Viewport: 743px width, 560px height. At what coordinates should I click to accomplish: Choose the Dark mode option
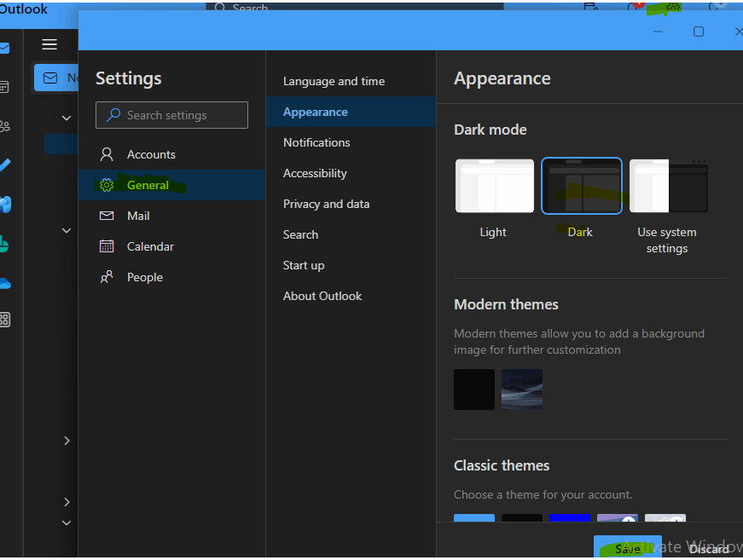pyautogui.click(x=581, y=187)
